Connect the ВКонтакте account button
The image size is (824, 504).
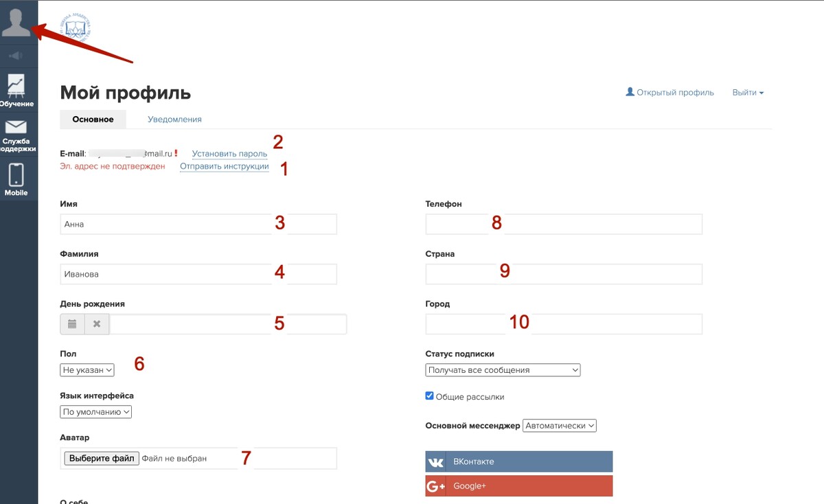518,462
